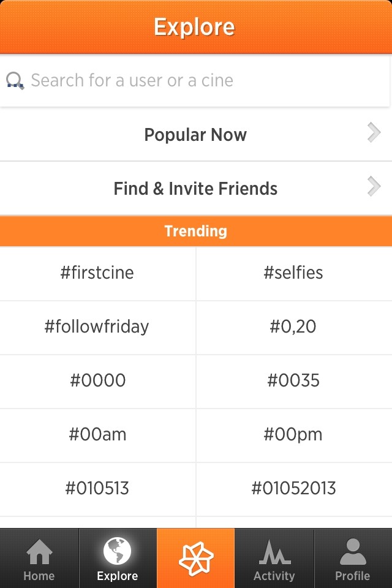Tap the magnifier search icon
The image size is (392, 588).
[15, 80]
